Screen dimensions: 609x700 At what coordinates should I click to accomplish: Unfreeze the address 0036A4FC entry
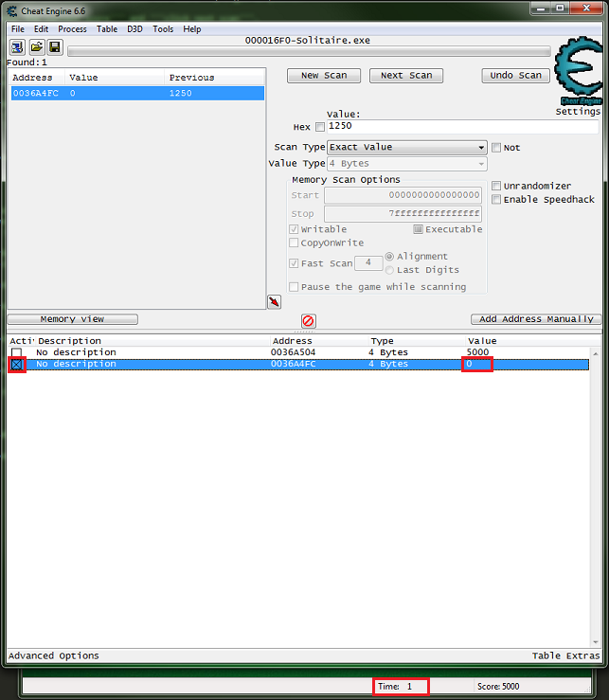(x=16, y=364)
